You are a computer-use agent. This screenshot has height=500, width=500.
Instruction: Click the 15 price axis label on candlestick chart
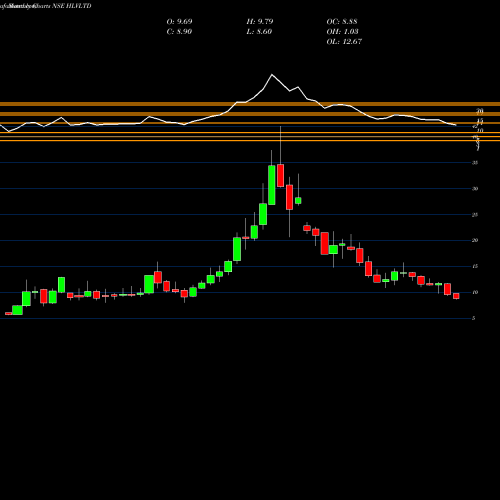(x=475, y=266)
